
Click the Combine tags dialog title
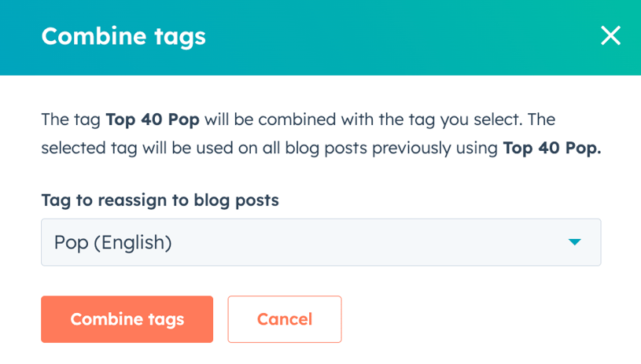123,36
